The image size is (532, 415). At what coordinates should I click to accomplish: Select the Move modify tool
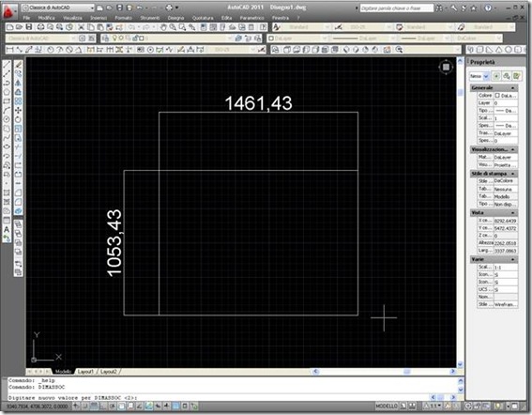(x=19, y=111)
